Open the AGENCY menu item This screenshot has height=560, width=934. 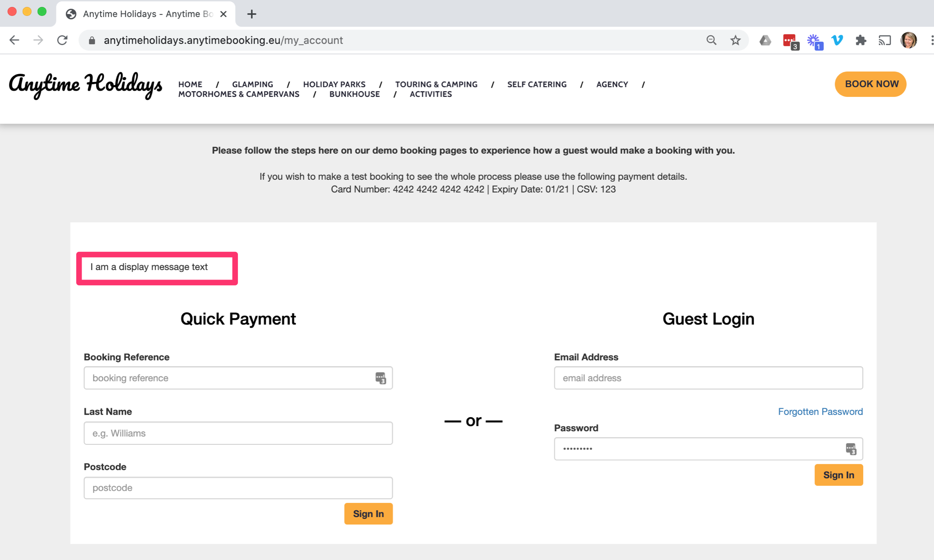pyautogui.click(x=612, y=84)
